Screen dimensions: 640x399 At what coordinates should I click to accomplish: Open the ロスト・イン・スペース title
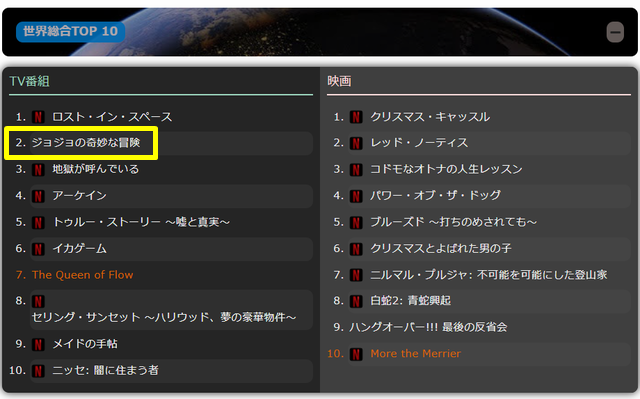pos(112,117)
